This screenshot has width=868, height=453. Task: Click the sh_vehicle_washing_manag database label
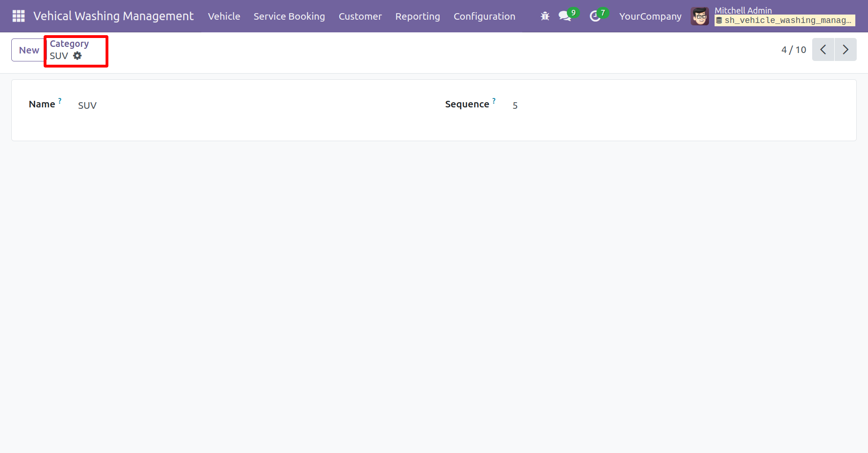click(784, 21)
